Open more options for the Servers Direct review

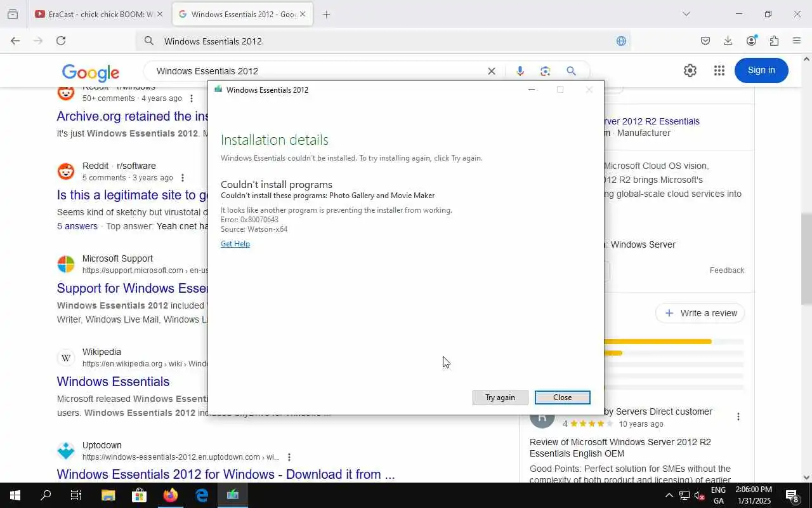point(738,417)
